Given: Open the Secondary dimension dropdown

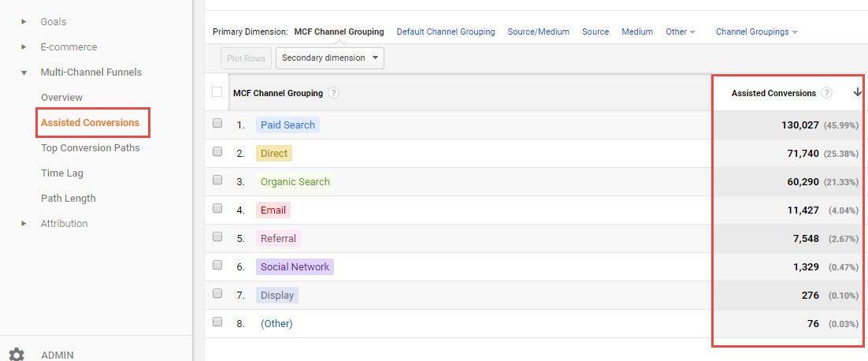Looking at the screenshot, I should coord(330,58).
